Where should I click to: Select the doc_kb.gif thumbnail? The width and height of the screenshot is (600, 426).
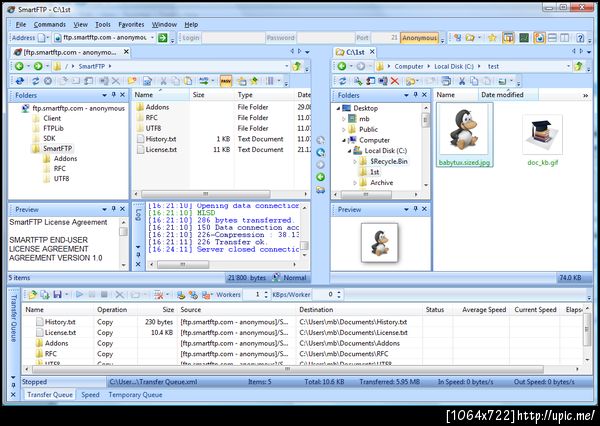coord(542,140)
